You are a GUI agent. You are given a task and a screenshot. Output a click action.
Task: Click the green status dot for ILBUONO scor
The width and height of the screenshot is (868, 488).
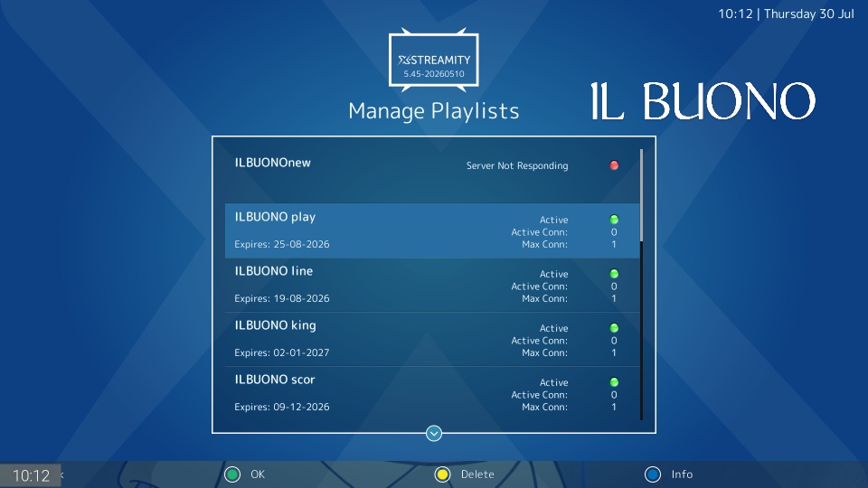click(614, 382)
